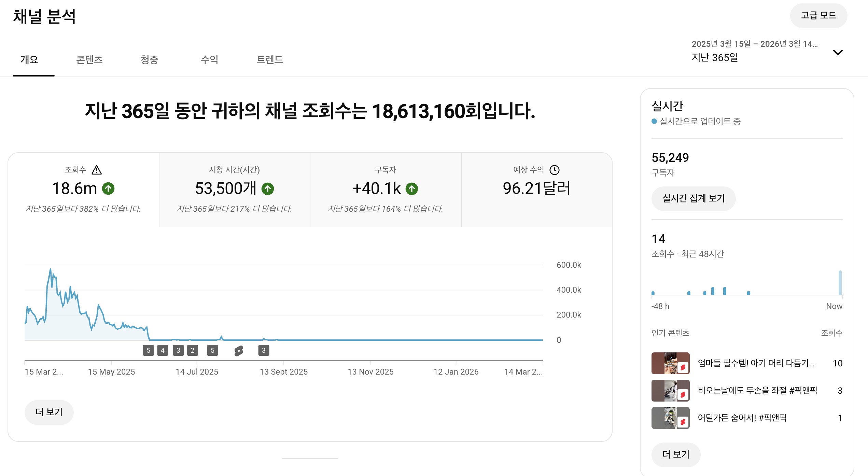Click the video marker labeled 4
Viewport: 868px width, 476px height.
[x=163, y=350]
